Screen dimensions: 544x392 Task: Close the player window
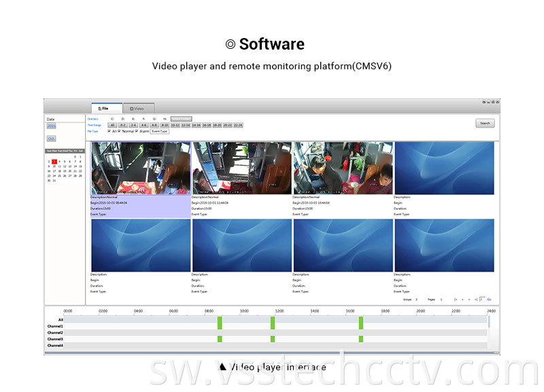point(498,102)
